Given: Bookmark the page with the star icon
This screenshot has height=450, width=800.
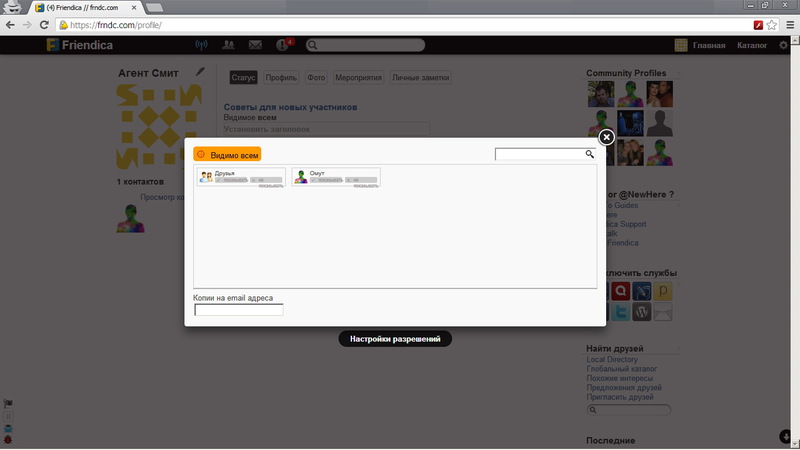Looking at the screenshot, I should (x=772, y=25).
